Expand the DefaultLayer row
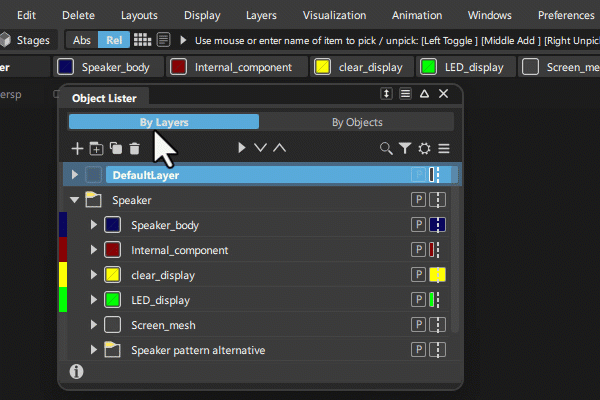This screenshot has height=400, width=600. [x=75, y=175]
